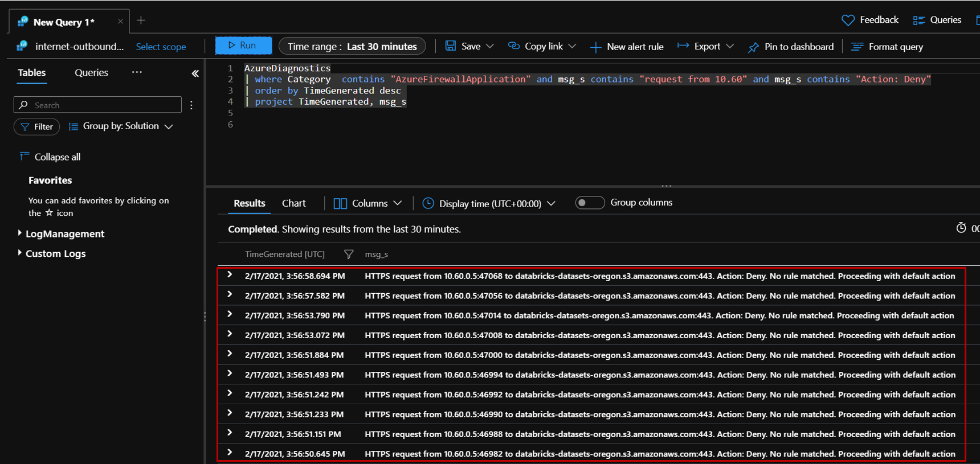Select the Favorites heading
Screen dimensions: 980x464
pos(50,180)
